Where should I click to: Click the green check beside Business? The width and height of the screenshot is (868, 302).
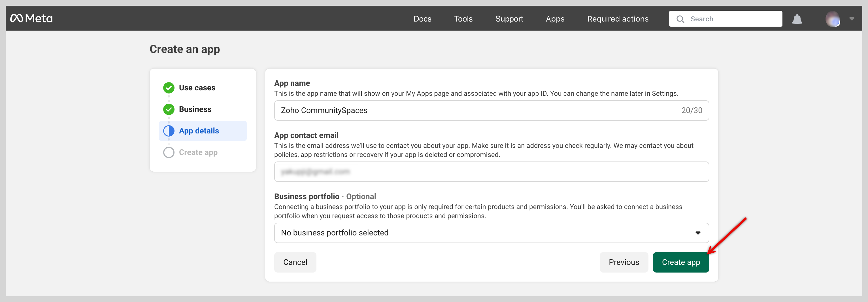pyautogui.click(x=169, y=109)
